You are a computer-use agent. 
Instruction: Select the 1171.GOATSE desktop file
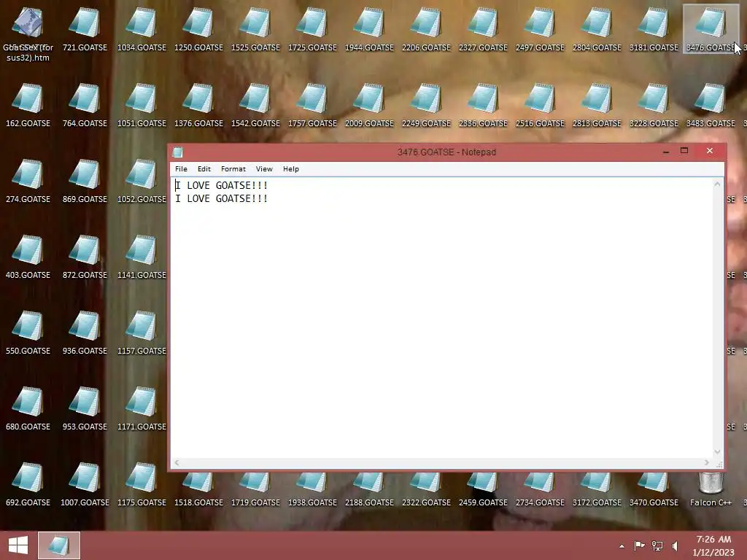(x=142, y=408)
